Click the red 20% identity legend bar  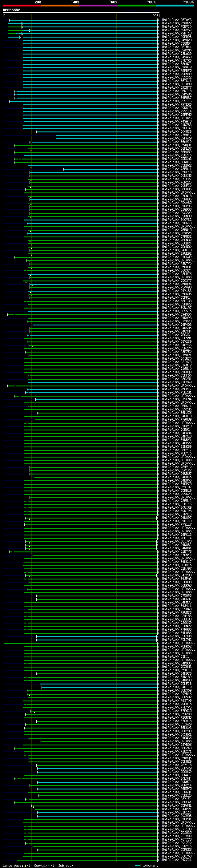tap(22, 6)
